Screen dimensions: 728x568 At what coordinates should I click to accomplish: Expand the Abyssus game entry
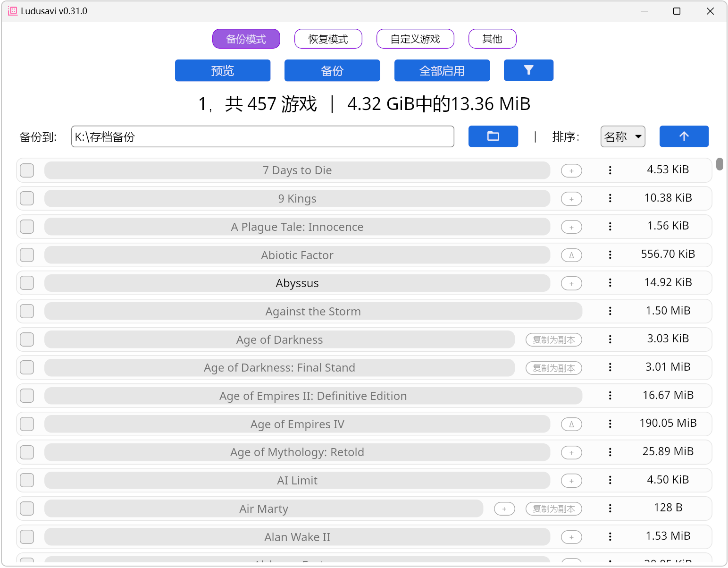click(297, 283)
